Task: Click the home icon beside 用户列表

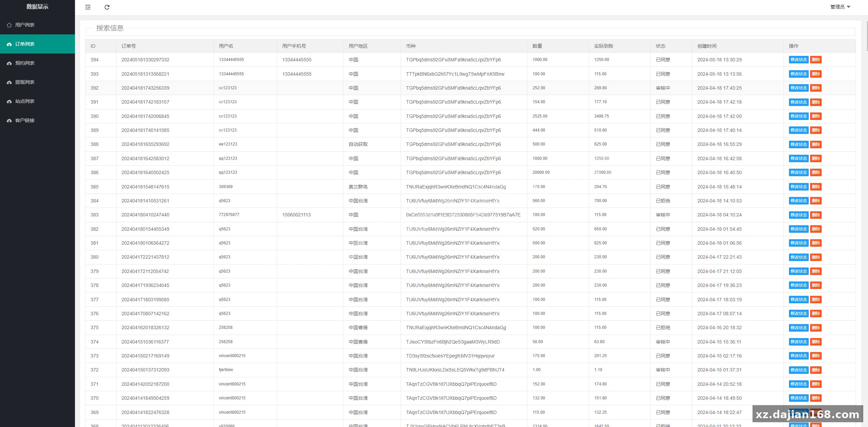Action: click(x=9, y=25)
